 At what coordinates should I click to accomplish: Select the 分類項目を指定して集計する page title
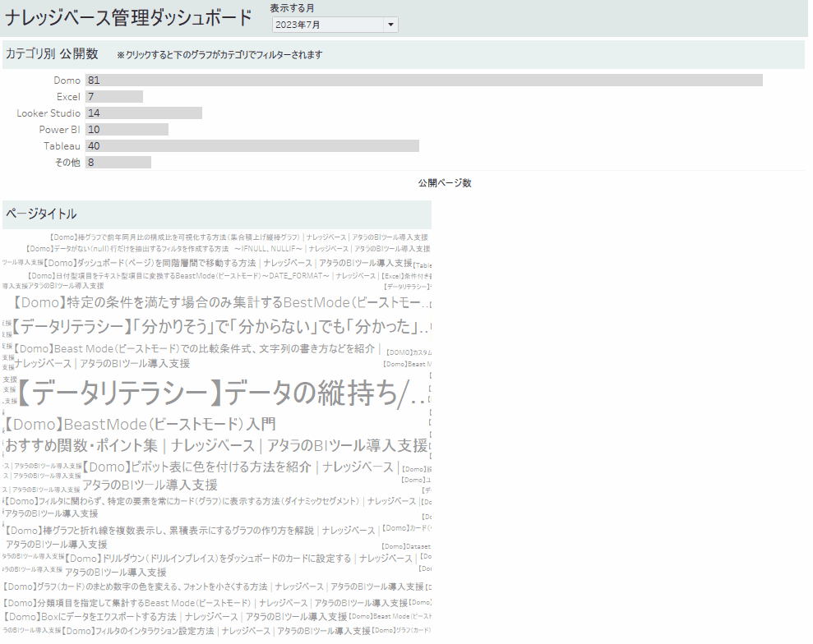coord(206,603)
